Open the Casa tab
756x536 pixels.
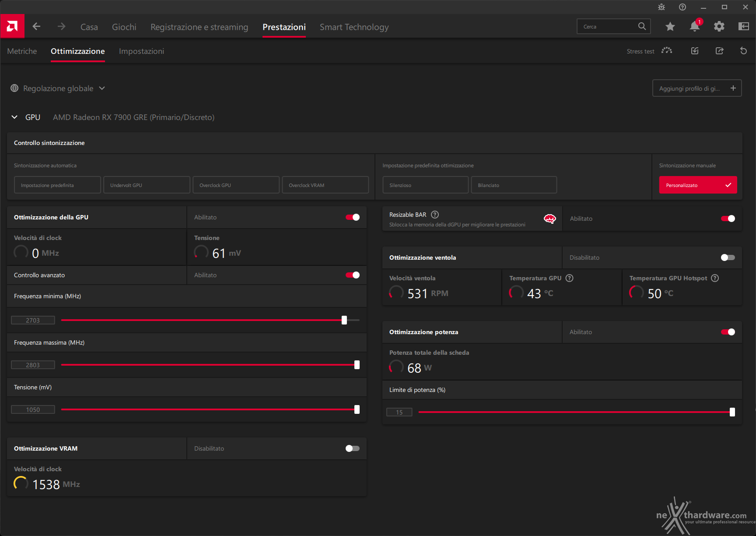[89, 27]
